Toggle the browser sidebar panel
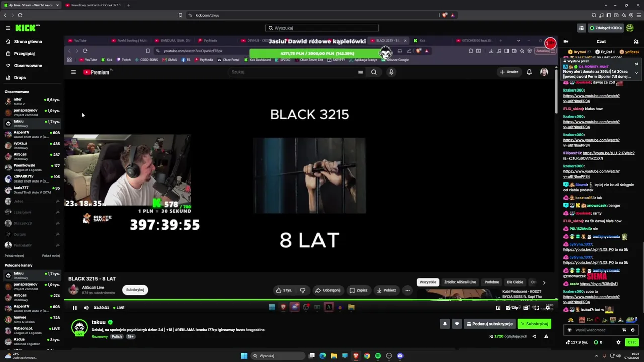The height and width of the screenshot is (362, 644). tap(609, 15)
